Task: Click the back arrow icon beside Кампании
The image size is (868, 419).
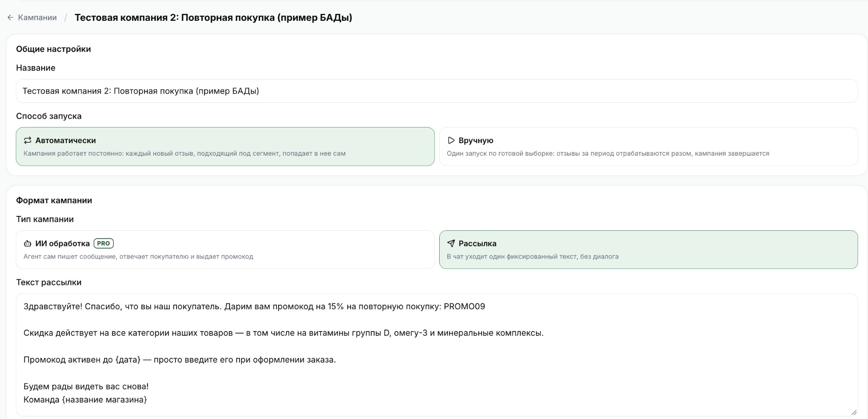Action: tap(10, 17)
